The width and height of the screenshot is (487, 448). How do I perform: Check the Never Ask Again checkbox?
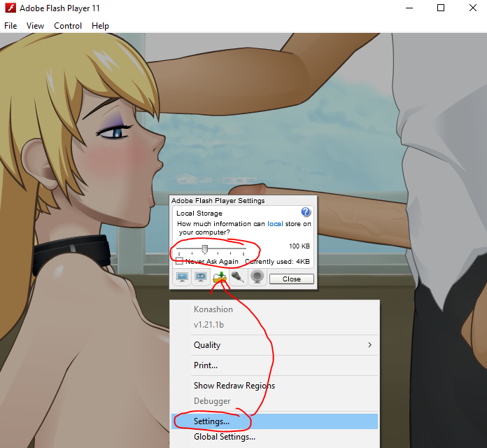[x=179, y=261]
